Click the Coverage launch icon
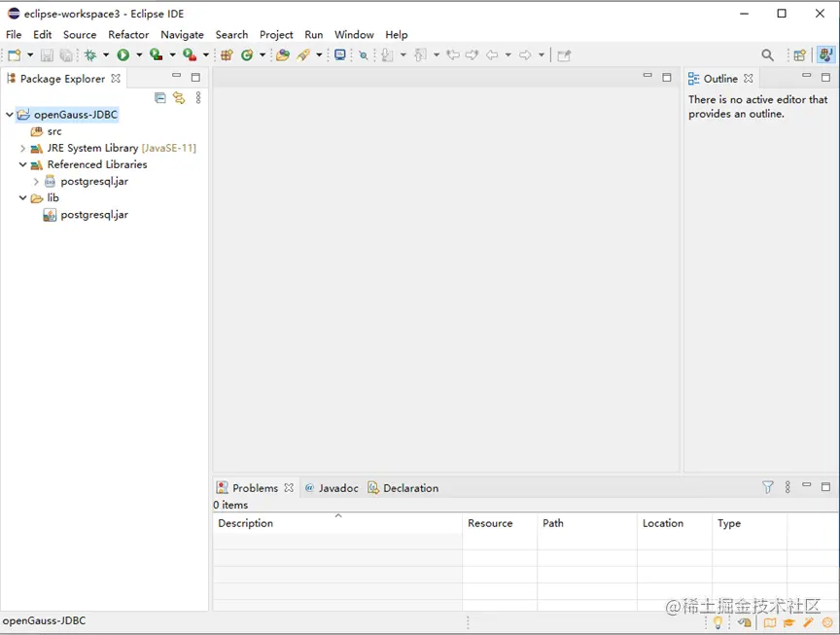 tap(156, 54)
